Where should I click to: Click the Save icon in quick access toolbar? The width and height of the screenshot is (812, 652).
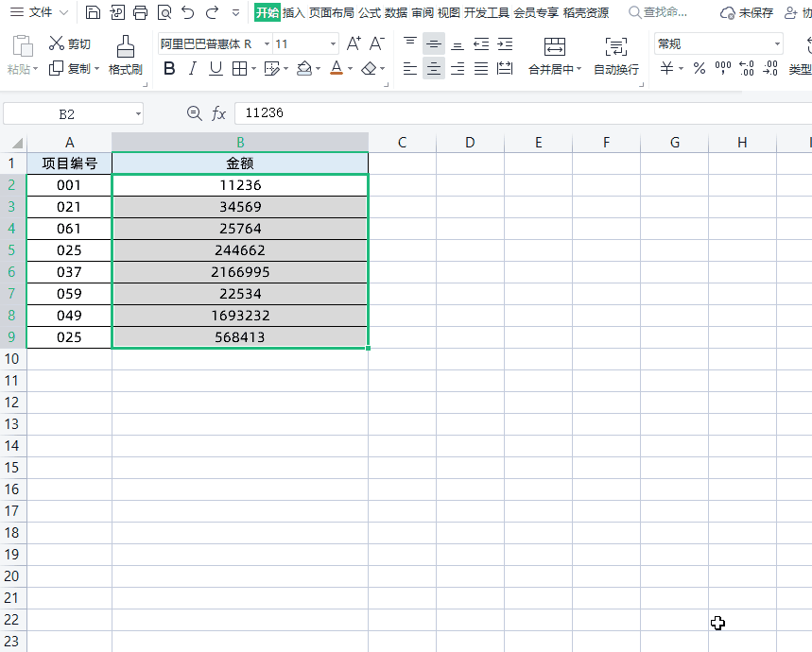coord(93,12)
